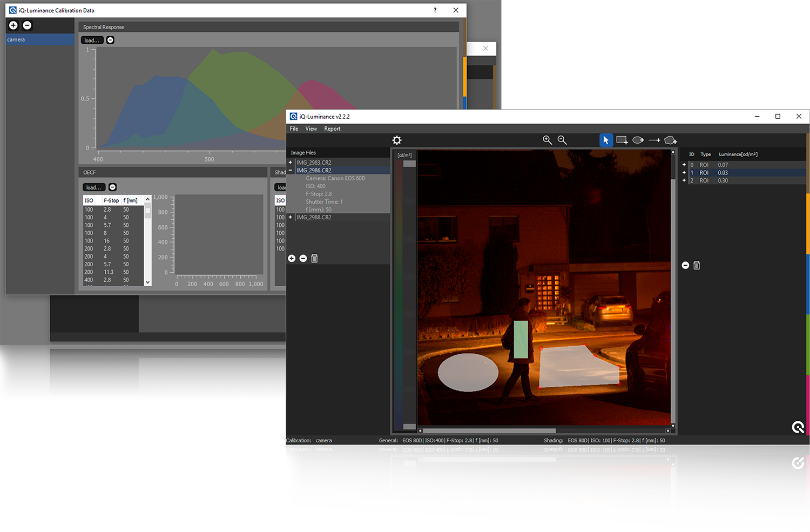
Task: Choose the polygon ROI tool
Action: point(671,140)
